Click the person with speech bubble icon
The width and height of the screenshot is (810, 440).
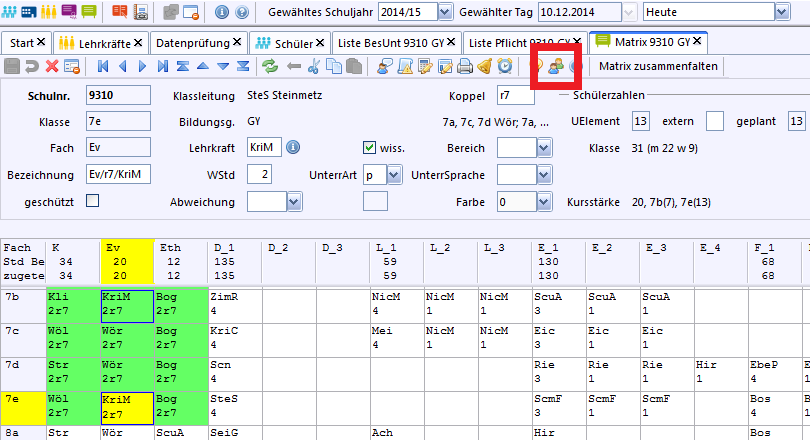384,66
